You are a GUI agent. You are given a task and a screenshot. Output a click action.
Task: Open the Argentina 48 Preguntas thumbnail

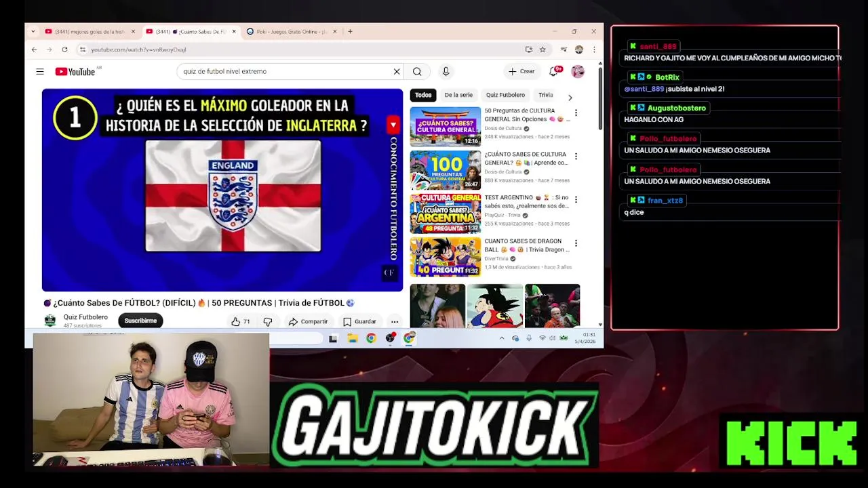[x=445, y=213]
